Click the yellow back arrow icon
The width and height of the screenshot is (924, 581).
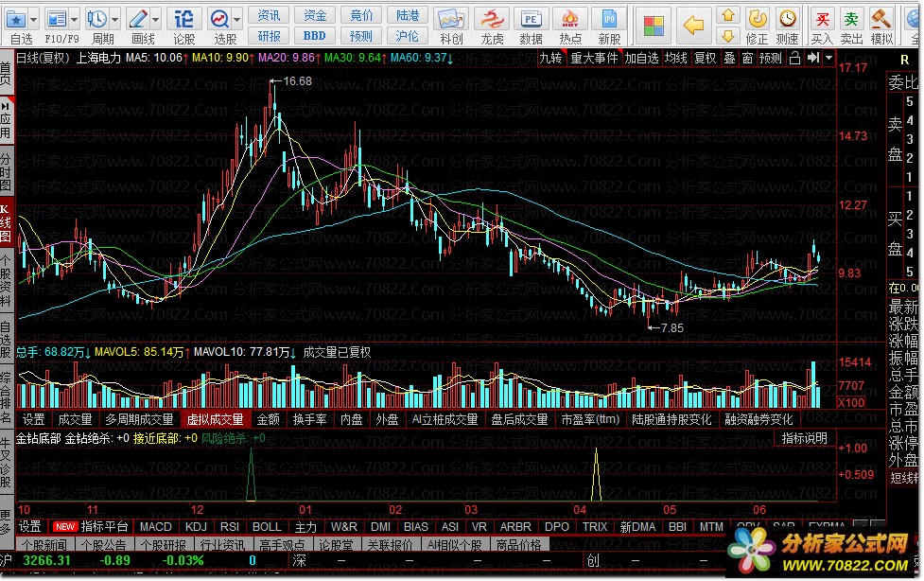click(x=693, y=26)
